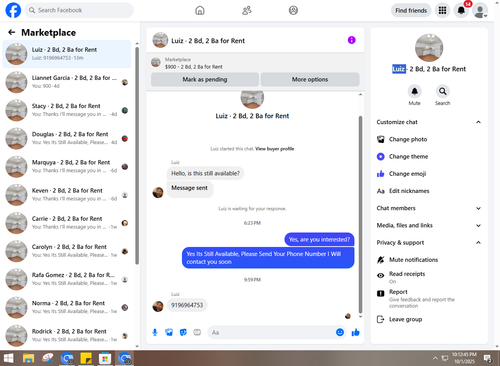Open Stacy's rental conversation

pyautogui.click(x=67, y=110)
